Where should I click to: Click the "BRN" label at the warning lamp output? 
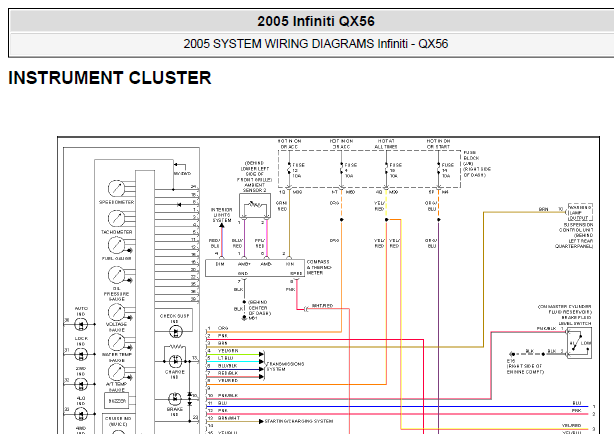click(544, 210)
